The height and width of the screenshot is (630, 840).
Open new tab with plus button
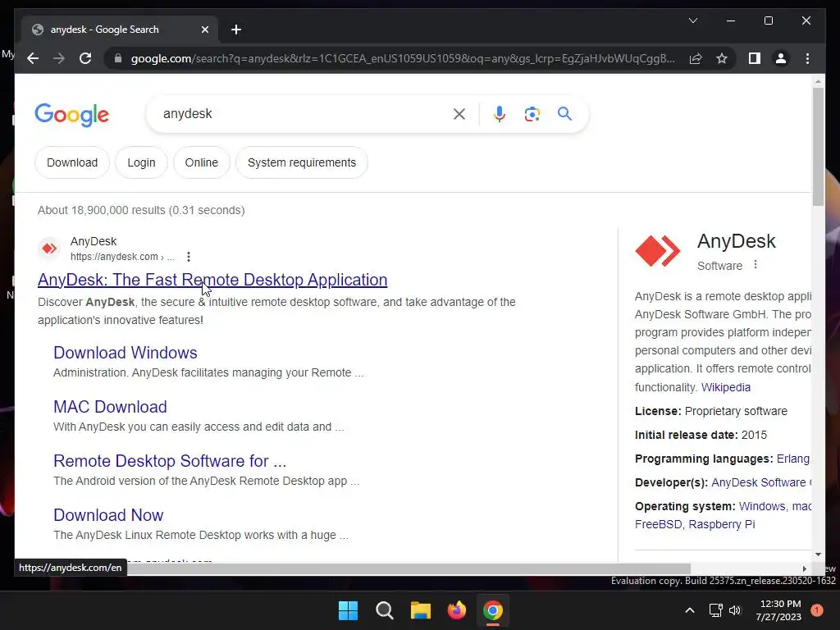[235, 30]
